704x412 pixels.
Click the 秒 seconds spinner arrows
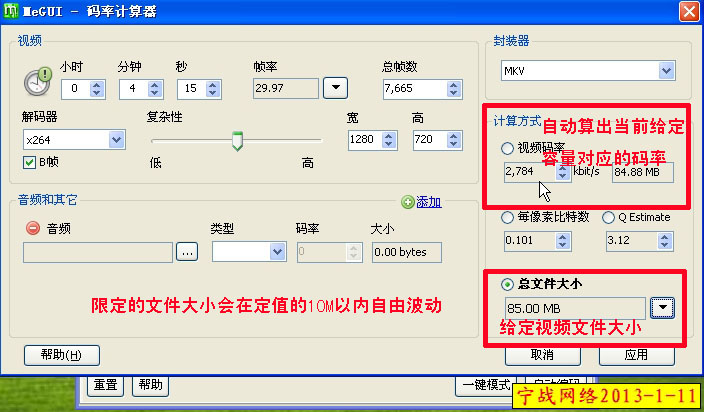(213, 89)
